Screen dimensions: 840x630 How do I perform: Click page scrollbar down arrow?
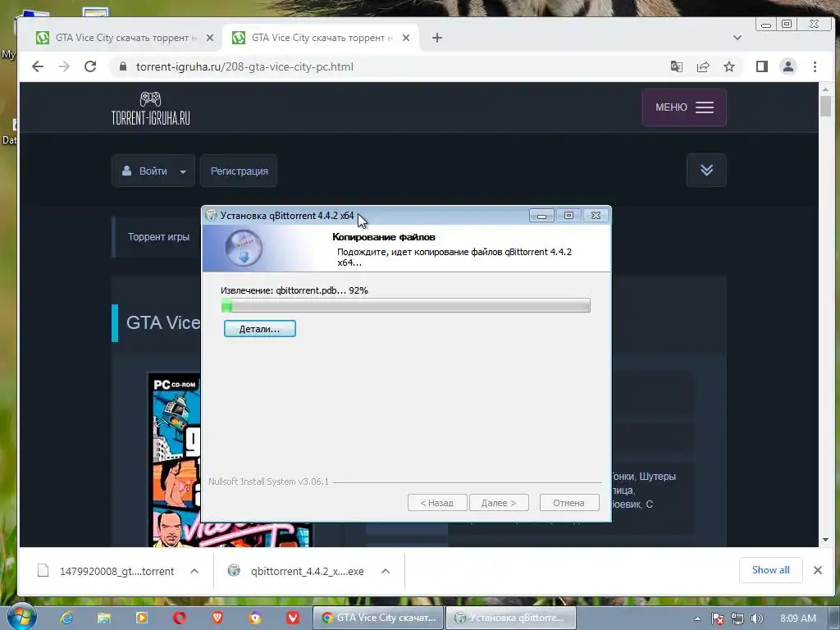pyautogui.click(x=825, y=540)
